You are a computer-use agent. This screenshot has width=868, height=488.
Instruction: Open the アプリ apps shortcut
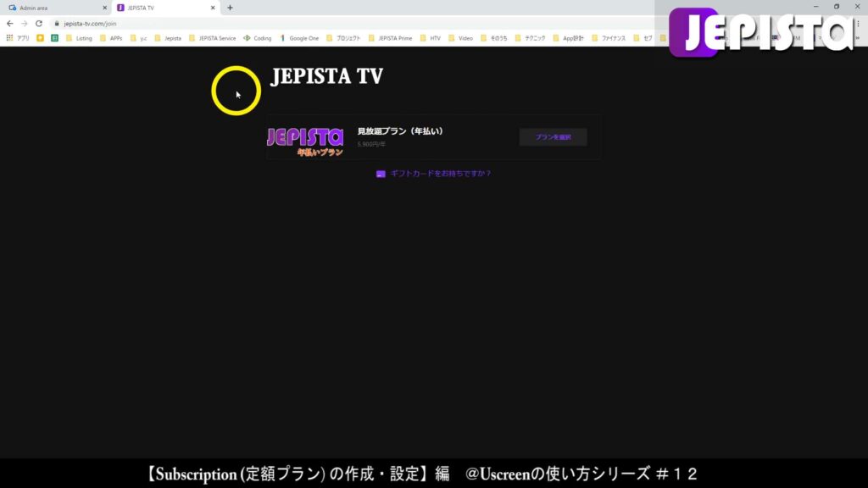coord(18,38)
